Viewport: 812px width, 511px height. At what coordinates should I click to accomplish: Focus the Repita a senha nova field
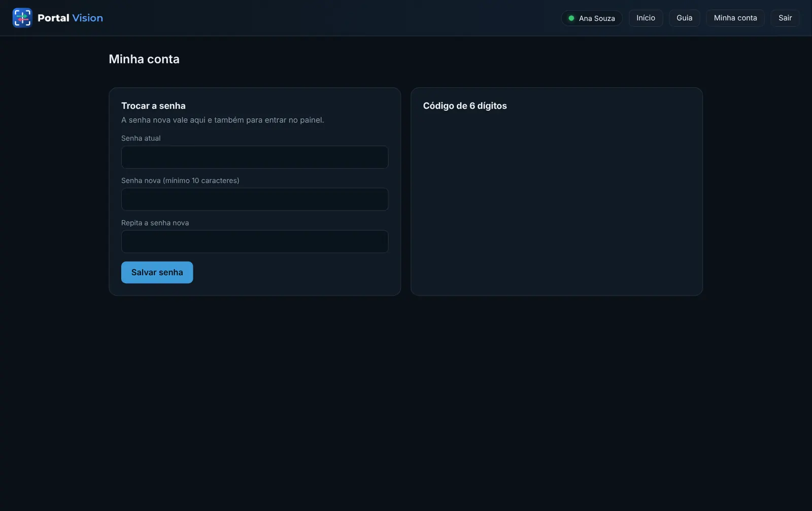pos(255,242)
